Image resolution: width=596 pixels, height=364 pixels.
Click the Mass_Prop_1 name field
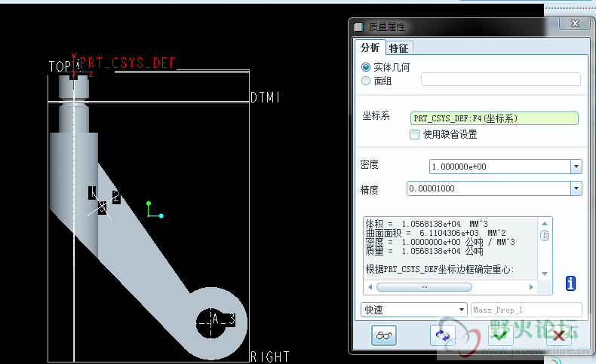pos(527,310)
